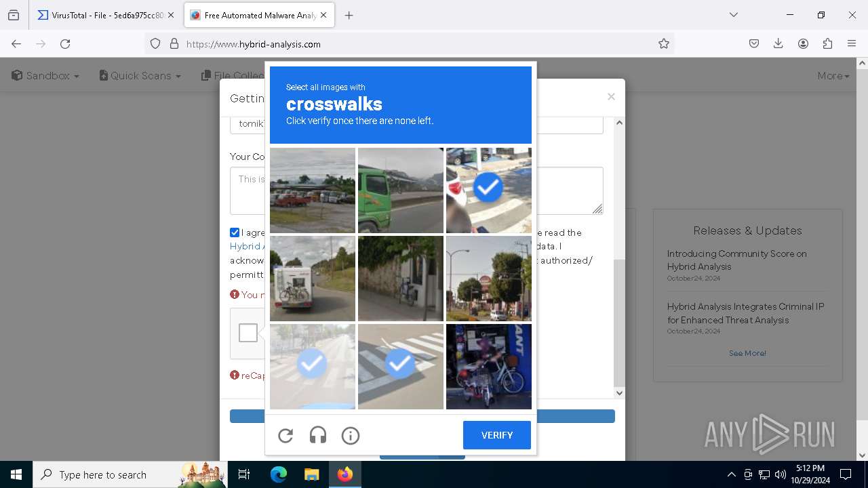Open the File Collections nav item
The height and width of the screenshot is (488, 868).
[x=233, y=76]
